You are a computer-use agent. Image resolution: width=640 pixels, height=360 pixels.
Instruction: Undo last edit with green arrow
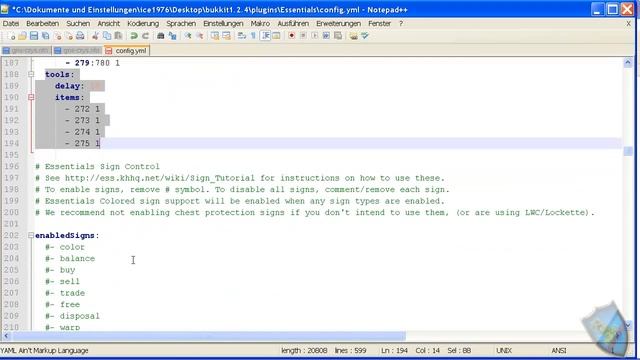coord(133,36)
